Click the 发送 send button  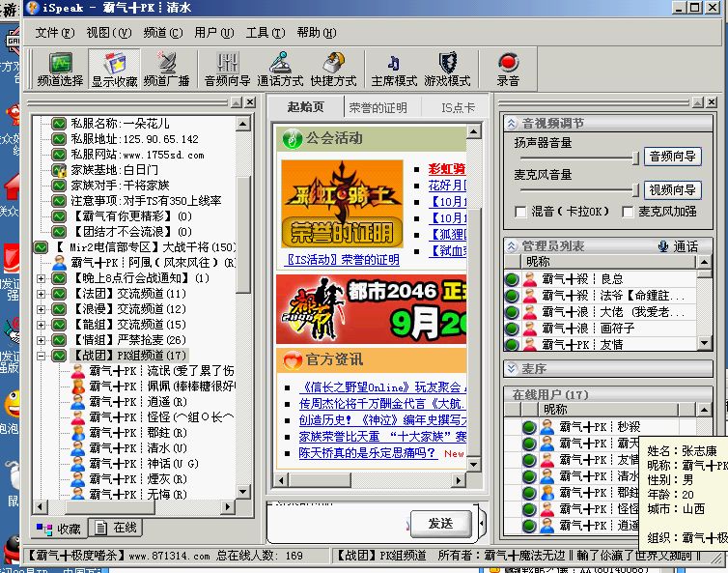pos(440,524)
